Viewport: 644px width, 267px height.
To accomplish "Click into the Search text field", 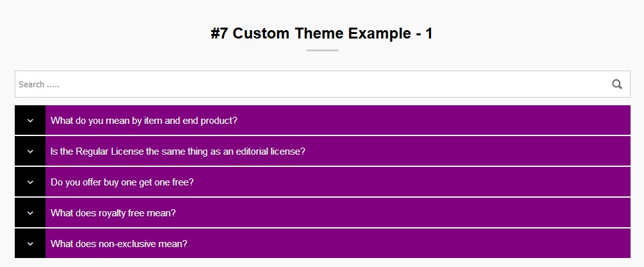I will [308, 84].
